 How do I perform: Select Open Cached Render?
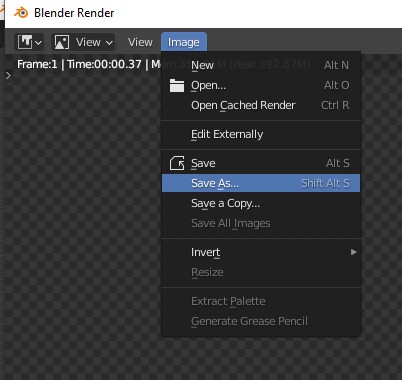pyautogui.click(x=261, y=105)
